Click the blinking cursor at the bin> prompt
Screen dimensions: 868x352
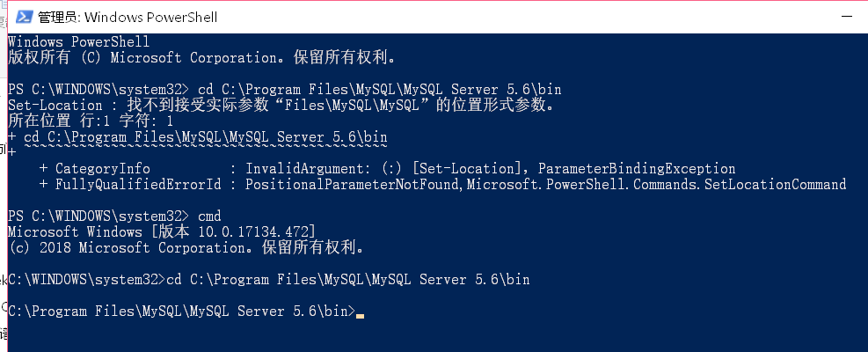361,313
